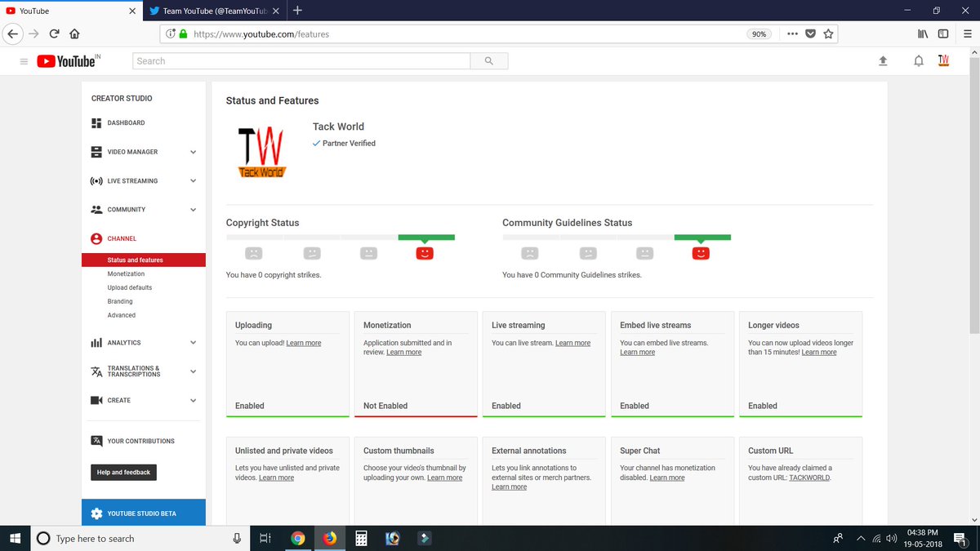980x551 pixels.
Task: Click the red Channel person icon
Action: point(96,238)
